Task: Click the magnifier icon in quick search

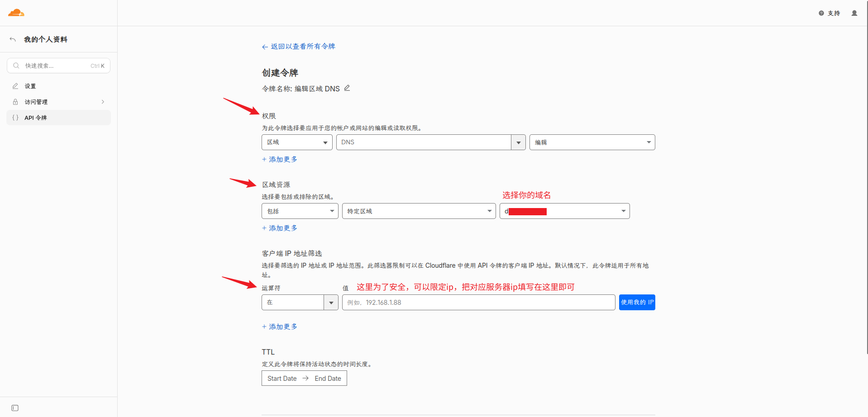Action: pyautogui.click(x=16, y=66)
